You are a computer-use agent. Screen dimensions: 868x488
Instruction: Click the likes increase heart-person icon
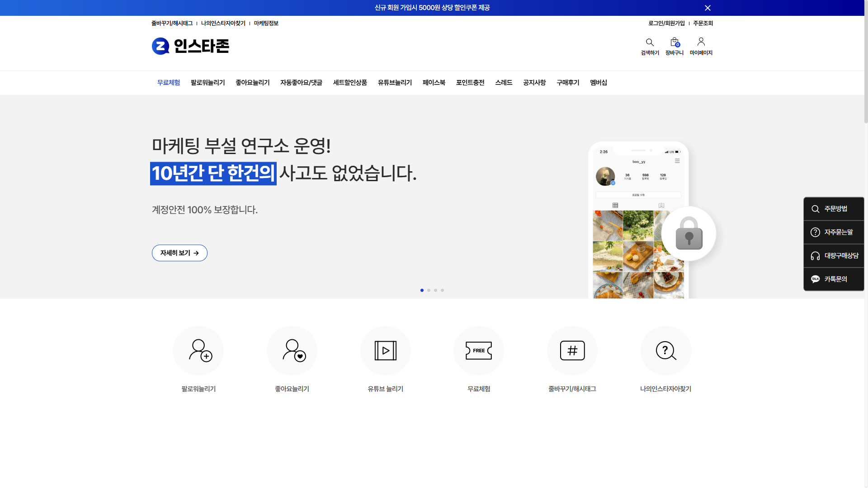coord(292,351)
